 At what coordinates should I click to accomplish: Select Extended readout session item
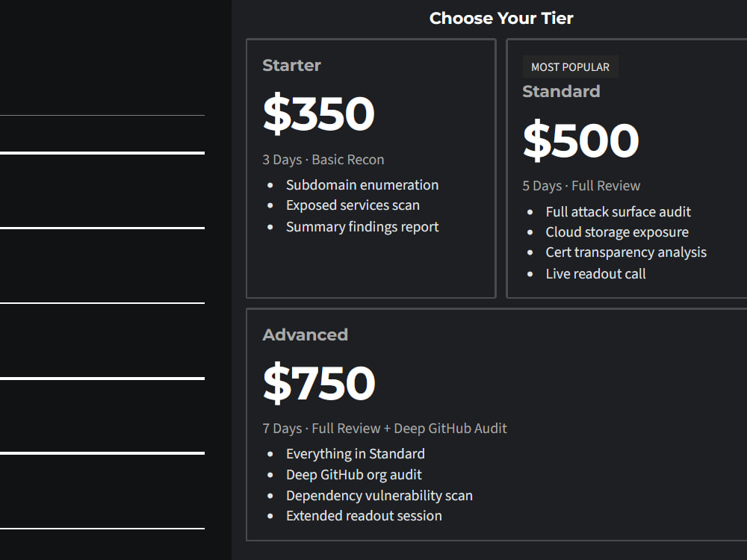364,516
